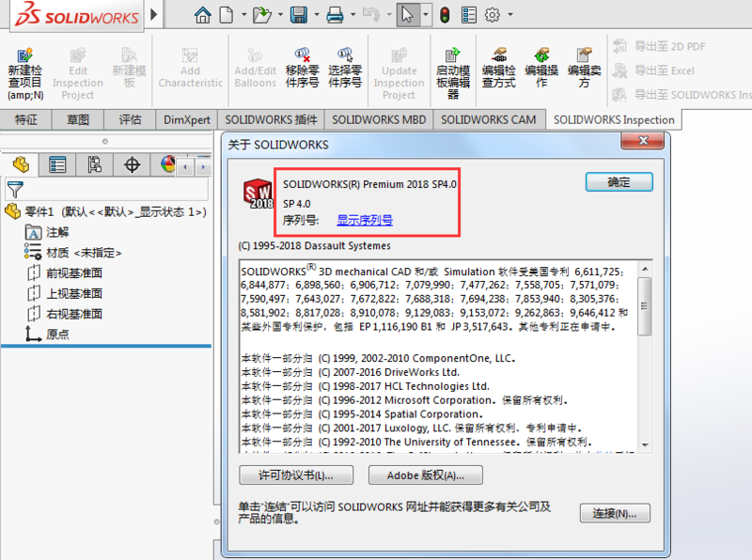The image size is (752, 560).
Task: Switch to the 草图 tab
Action: [78, 120]
